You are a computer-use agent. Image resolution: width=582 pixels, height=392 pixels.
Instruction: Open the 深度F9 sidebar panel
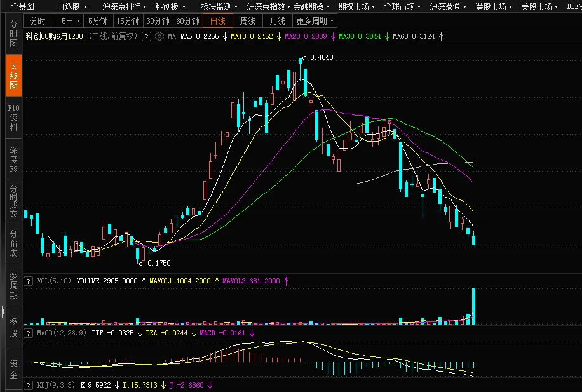click(x=14, y=159)
